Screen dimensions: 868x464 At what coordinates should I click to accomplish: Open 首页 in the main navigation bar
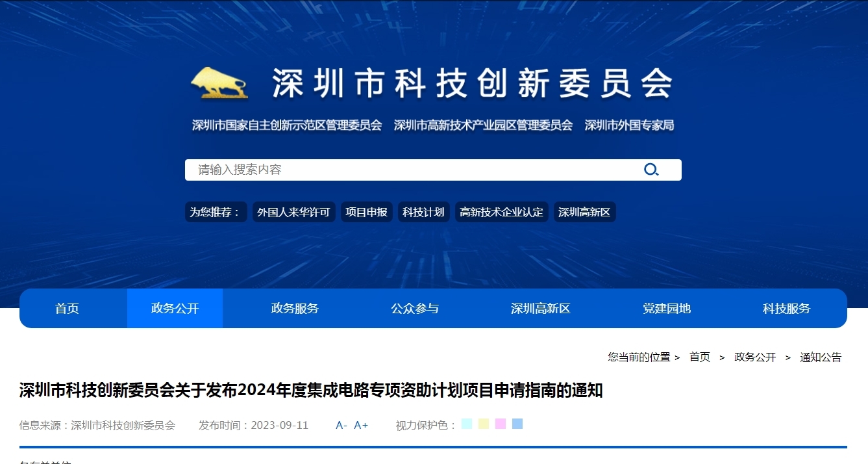tap(67, 309)
